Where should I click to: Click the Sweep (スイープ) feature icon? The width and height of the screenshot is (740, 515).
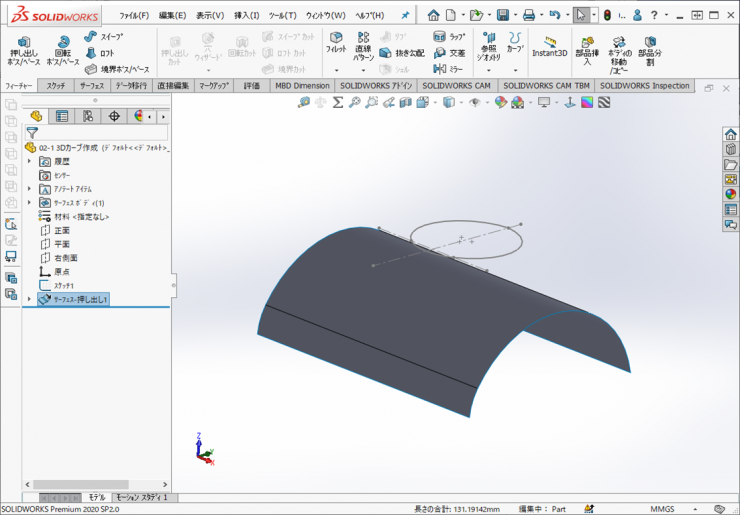(91, 37)
